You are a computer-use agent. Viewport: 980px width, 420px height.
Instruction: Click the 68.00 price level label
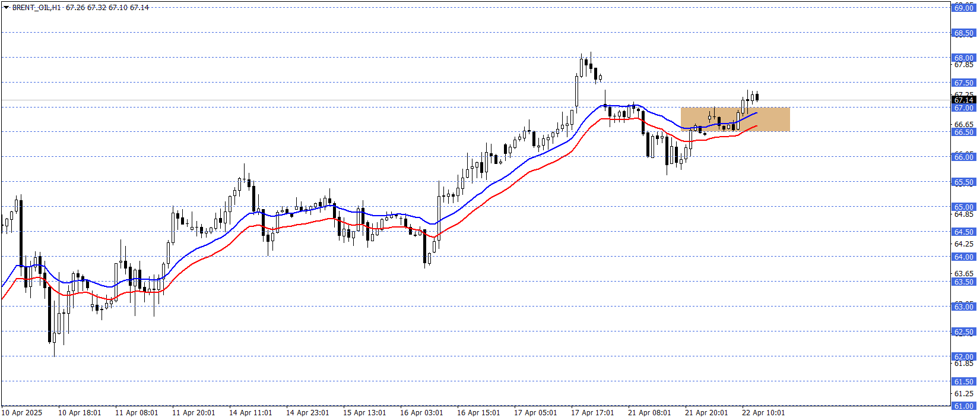tap(964, 58)
